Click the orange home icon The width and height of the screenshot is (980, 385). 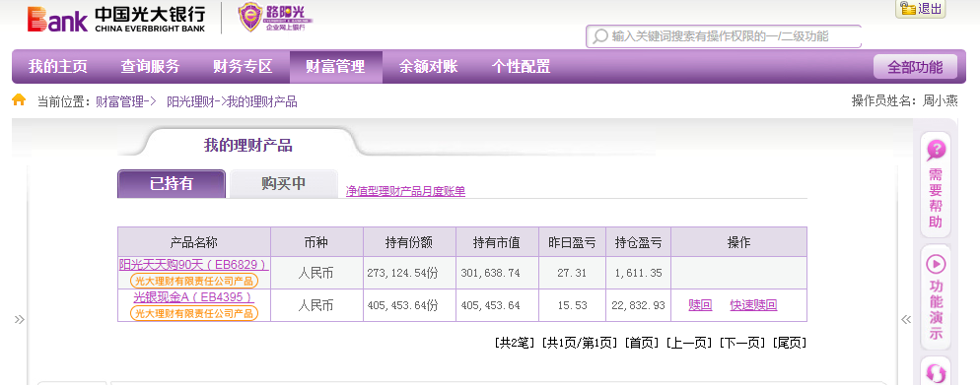20,100
